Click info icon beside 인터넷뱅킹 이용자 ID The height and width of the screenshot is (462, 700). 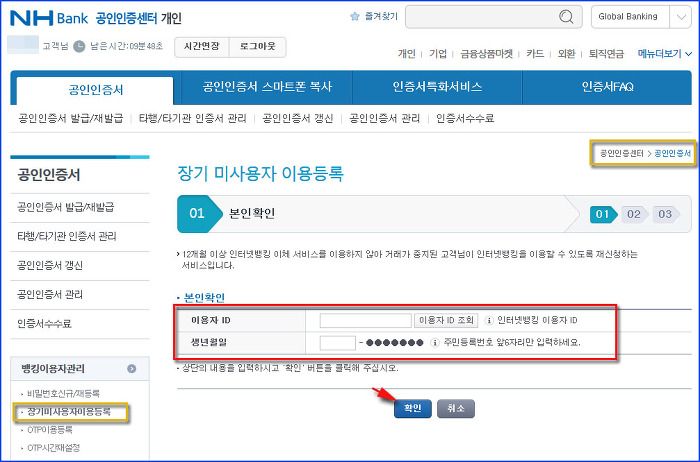(x=489, y=320)
